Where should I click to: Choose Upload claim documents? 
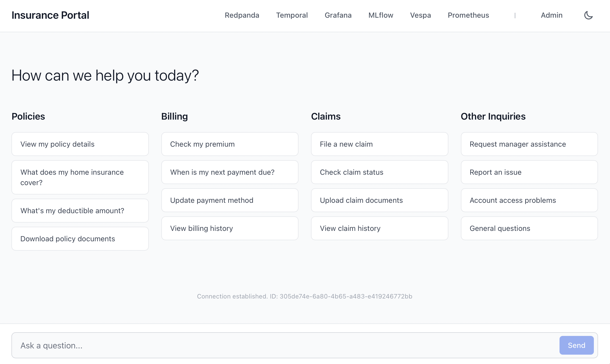point(380,200)
